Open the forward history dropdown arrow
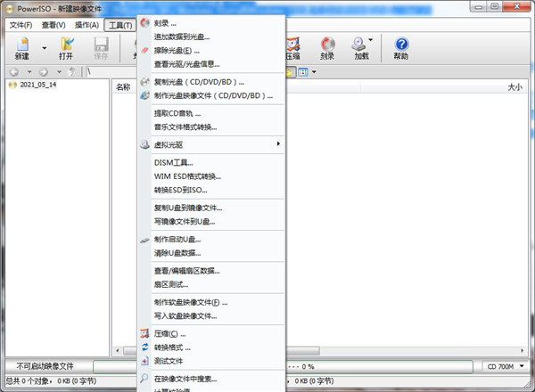 click(59, 72)
